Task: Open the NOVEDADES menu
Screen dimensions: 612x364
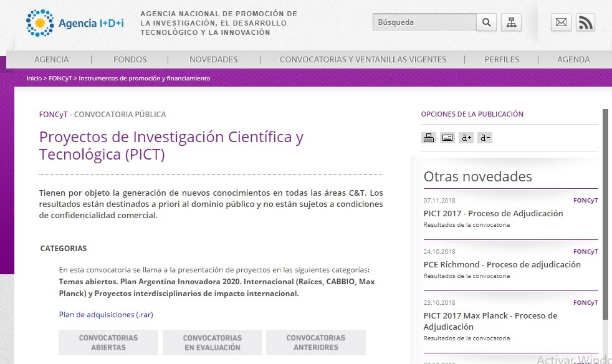Action: (214, 59)
